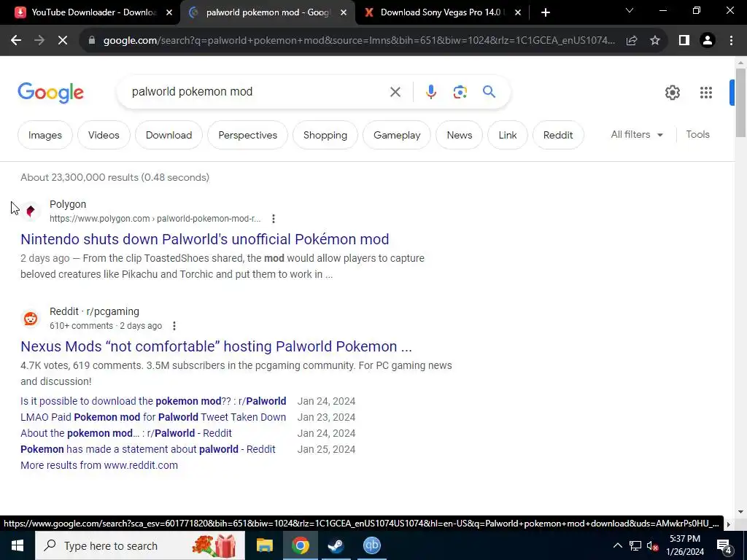The image size is (747, 560).
Task: Open the search Tools options
Action: [697, 135]
